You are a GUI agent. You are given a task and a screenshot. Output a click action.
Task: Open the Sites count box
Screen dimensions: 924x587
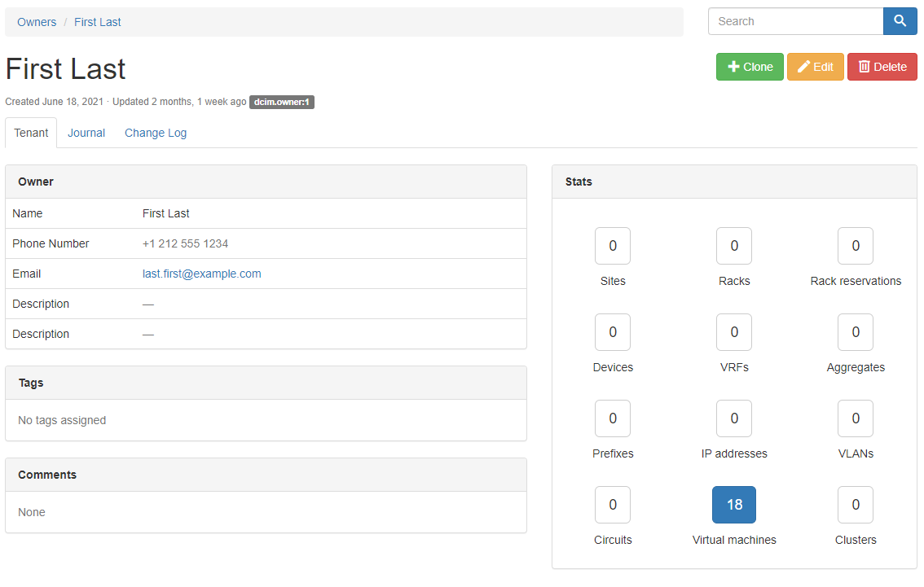[613, 246]
